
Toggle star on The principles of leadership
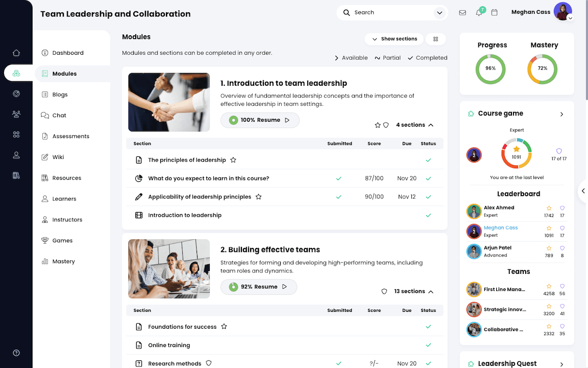[x=233, y=160]
